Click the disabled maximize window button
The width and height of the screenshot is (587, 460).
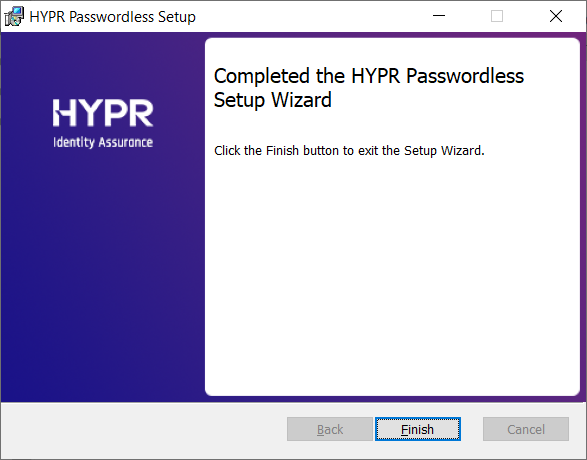[497, 16]
